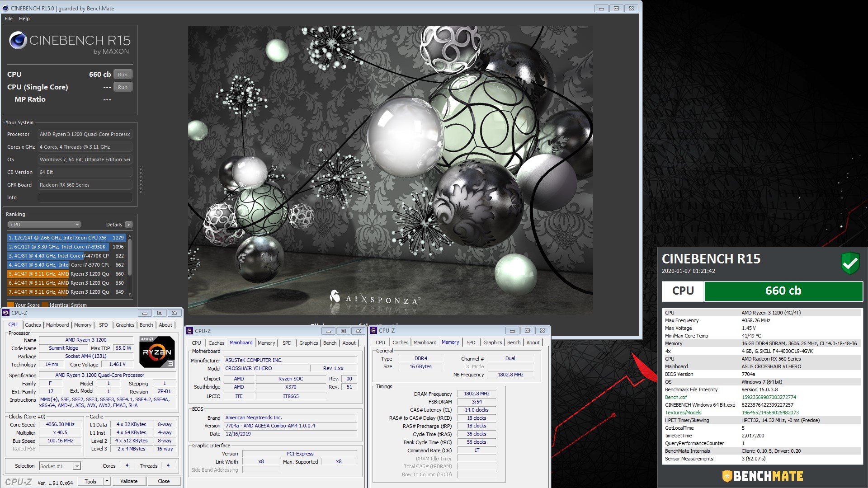The width and height of the screenshot is (868, 488).
Task: Open the Tools dropdown arrow in CPU-Z
Action: [107, 481]
